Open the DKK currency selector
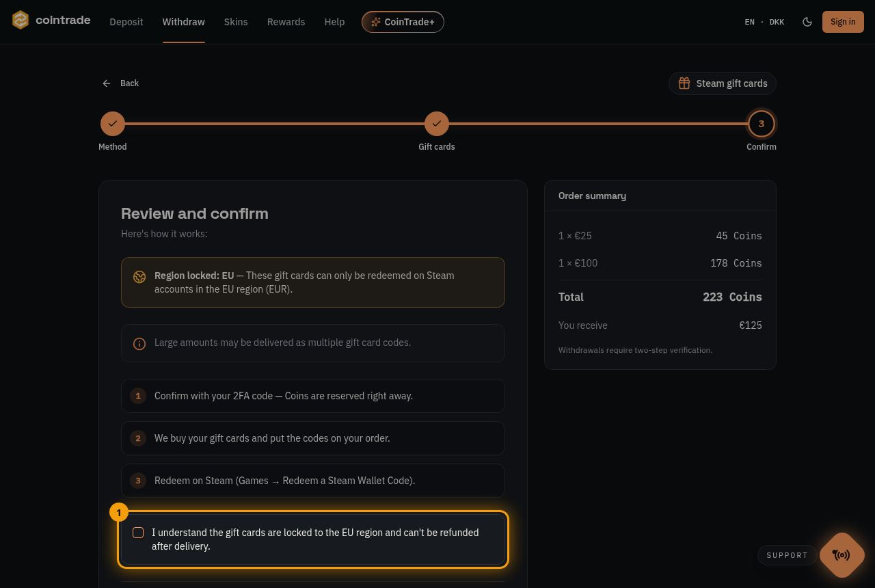 click(777, 22)
